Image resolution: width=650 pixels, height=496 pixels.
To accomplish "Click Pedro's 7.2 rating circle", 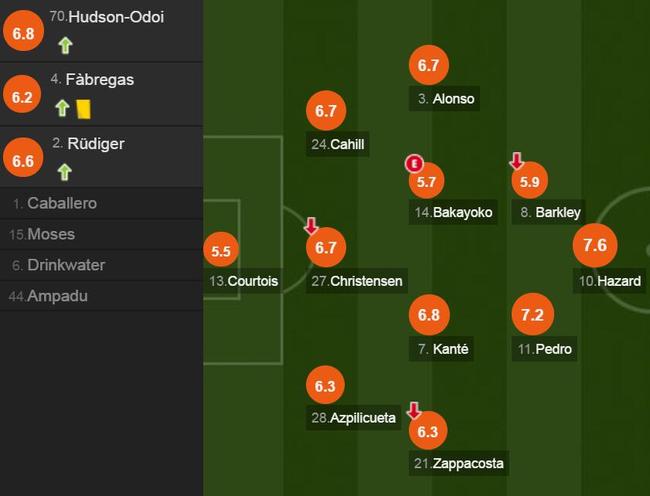I will tap(532, 315).
